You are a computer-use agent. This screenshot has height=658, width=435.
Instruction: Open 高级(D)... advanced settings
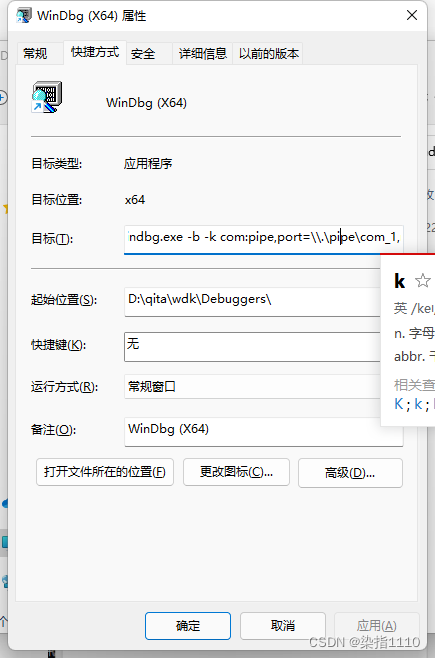350,473
